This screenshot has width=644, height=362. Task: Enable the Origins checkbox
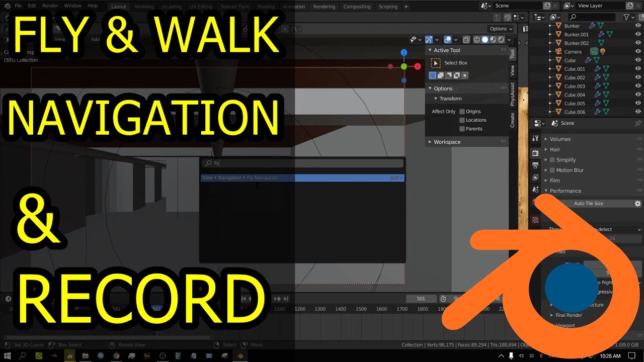tap(462, 112)
